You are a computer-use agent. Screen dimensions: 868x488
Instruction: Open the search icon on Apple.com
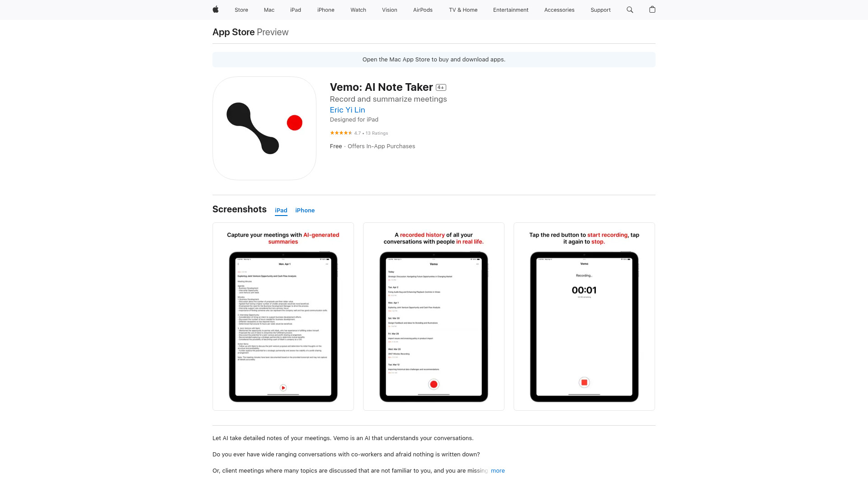point(630,9)
